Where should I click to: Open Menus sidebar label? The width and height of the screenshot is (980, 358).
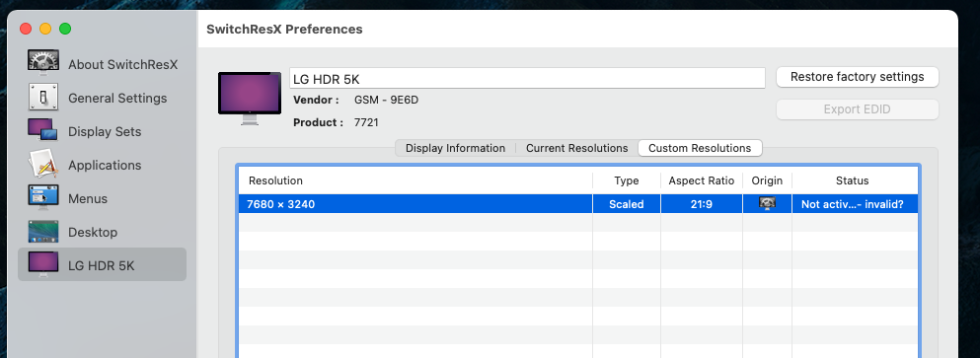88,198
